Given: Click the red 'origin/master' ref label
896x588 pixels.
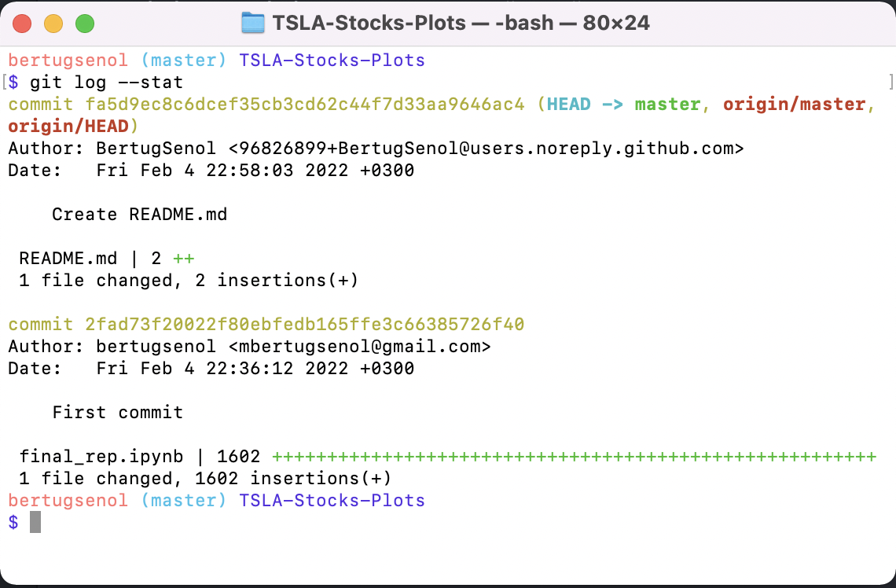Looking at the screenshot, I should tap(795, 105).
